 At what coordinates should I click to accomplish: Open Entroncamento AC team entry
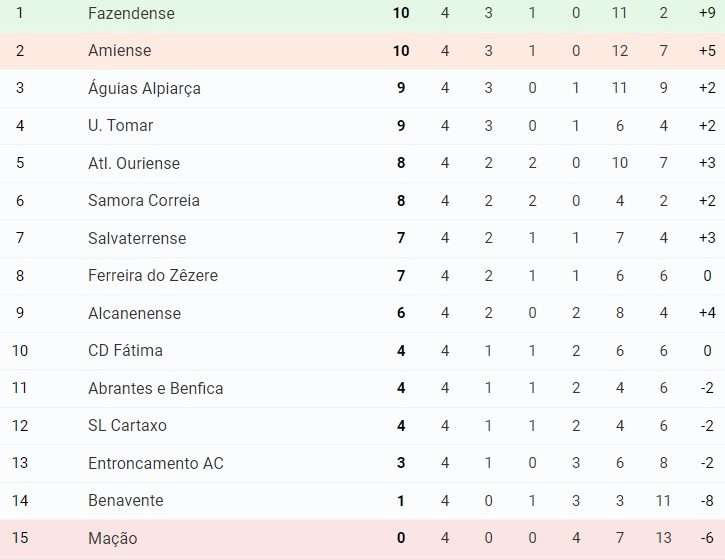click(156, 463)
